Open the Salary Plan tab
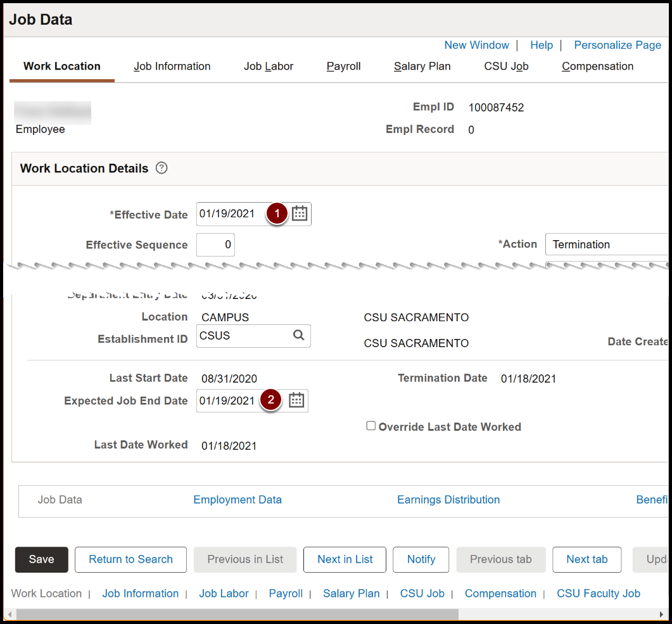The height and width of the screenshot is (624, 672). (x=422, y=66)
